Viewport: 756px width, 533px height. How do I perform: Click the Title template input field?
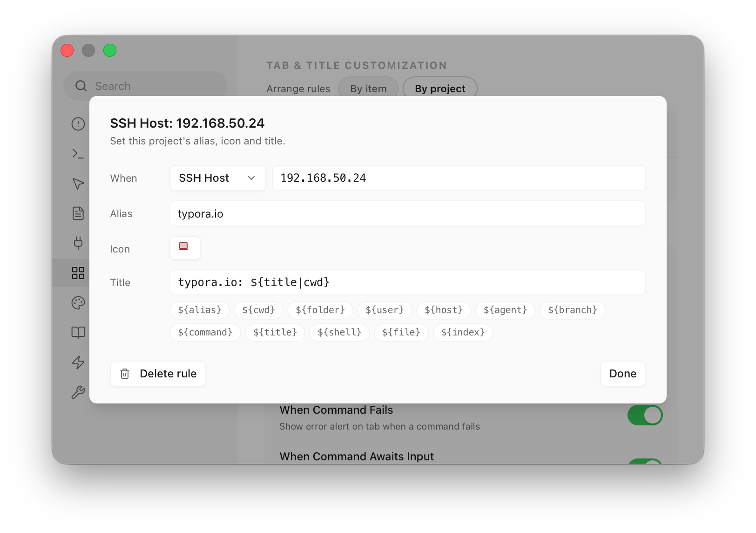(407, 282)
